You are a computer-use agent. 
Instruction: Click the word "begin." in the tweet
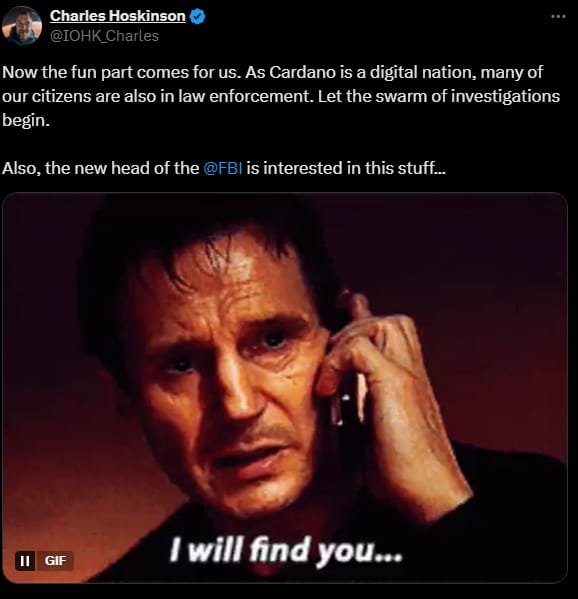[x=26, y=121]
